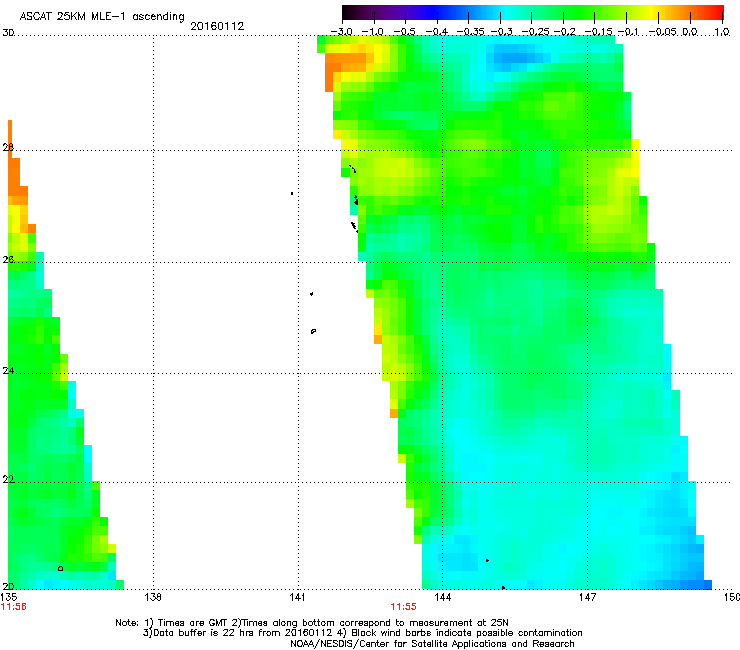
Task: Select the longitude 138 axis label
Action: 152,597
